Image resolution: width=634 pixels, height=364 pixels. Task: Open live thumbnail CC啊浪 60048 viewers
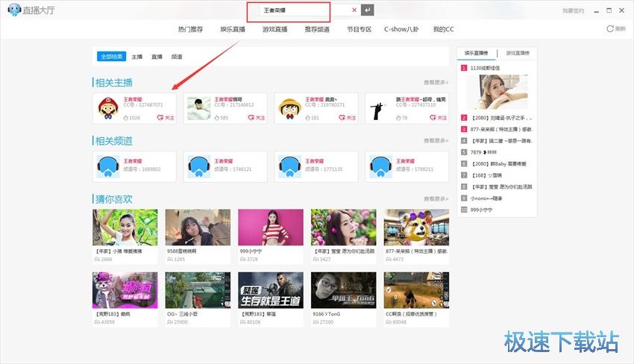pos(416,290)
